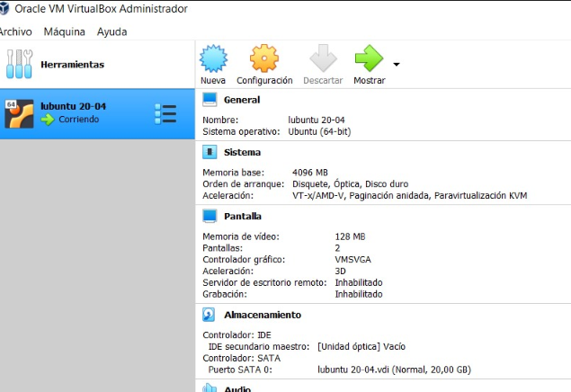Click the lubuntu 20-04.vdi disk entry
This screenshot has width=571, height=392.
tap(394, 370)
